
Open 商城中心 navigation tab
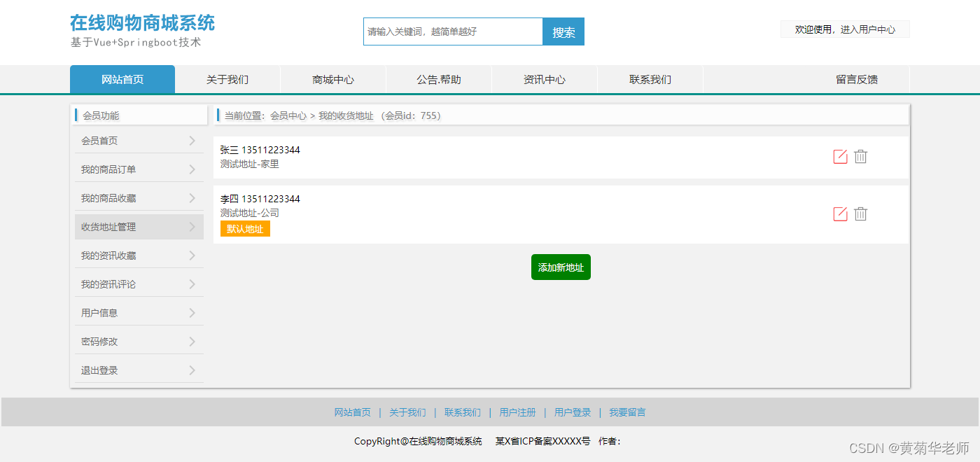coord(333,79)
